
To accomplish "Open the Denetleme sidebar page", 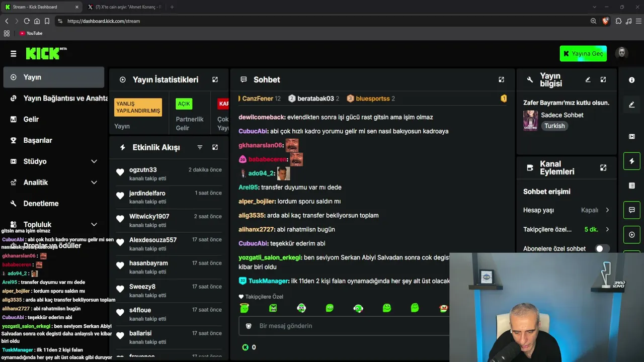I will click(54, 204).
